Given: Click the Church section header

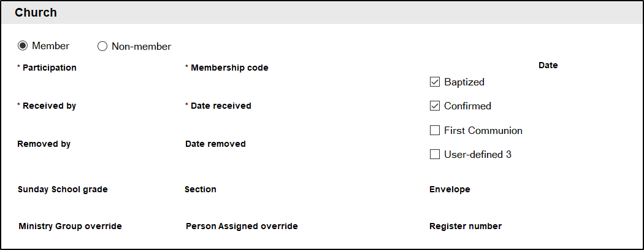Looking at the screenshot, I should pyautogui.click(x=36, y=12).
